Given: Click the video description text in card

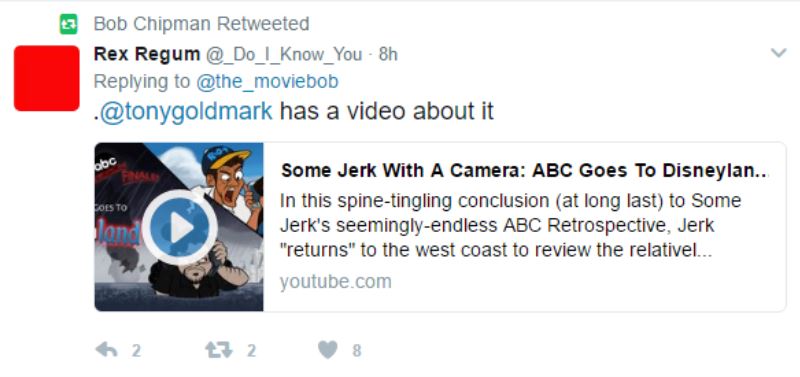Looking at the screenshot, I should click(x=510, y=225).
